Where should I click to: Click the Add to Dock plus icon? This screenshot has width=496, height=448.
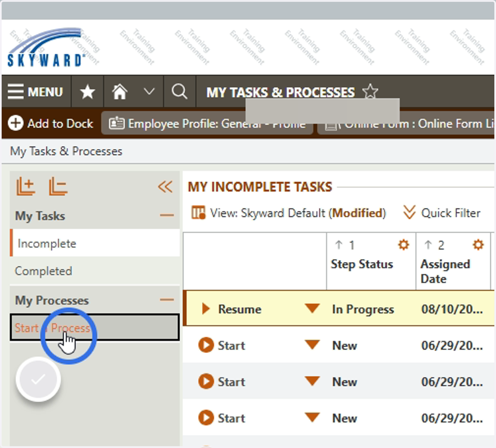[x=16, y=123]
